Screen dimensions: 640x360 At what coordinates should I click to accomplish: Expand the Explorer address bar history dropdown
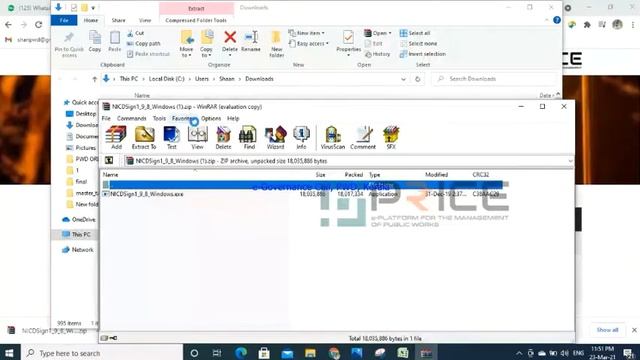(x=403, y=79)
